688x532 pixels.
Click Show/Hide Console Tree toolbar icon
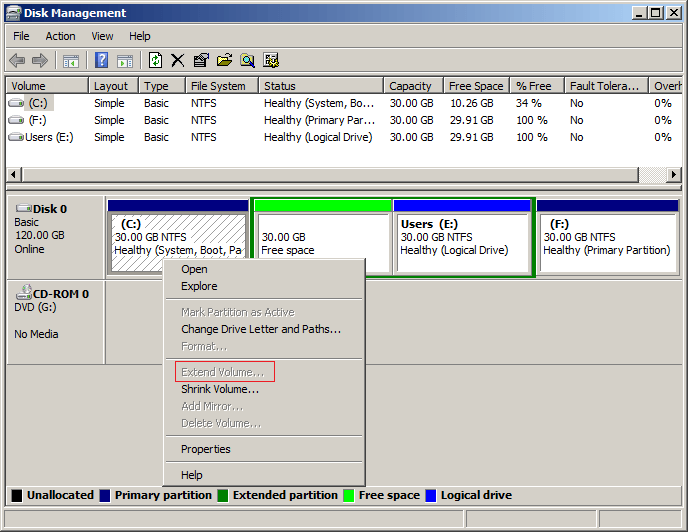71,61
